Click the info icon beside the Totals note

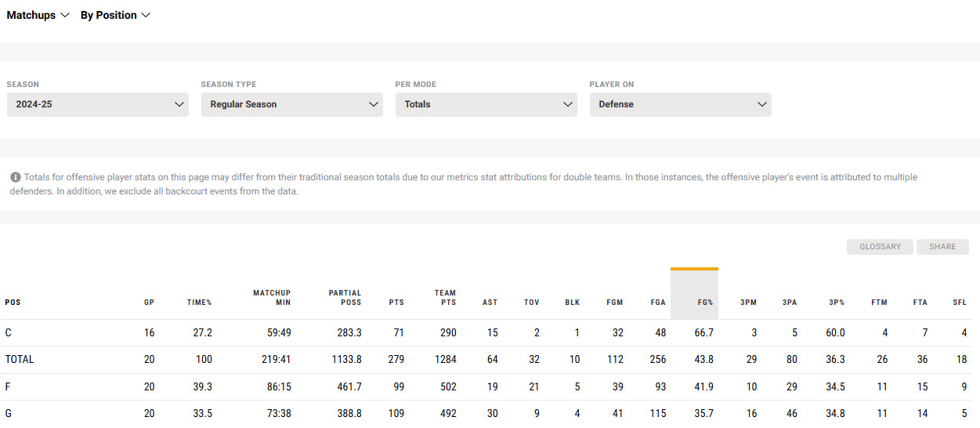[x=16, y=178]
